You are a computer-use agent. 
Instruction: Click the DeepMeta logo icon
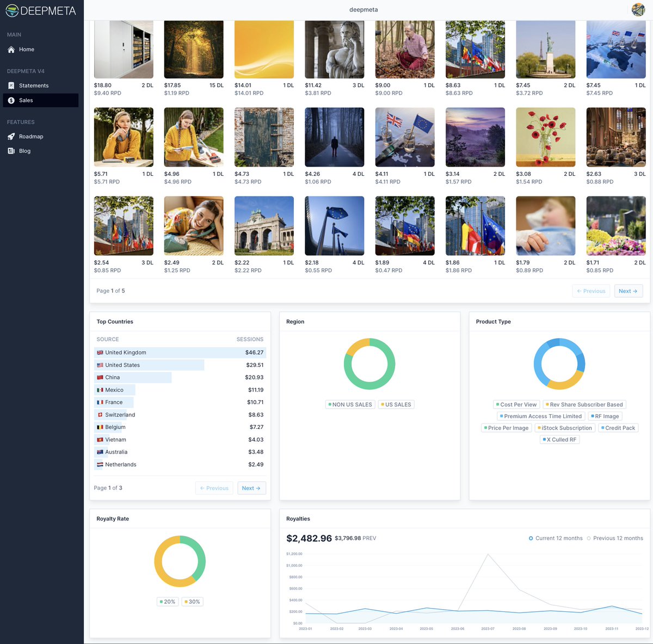pyautogui.click(x=11, y=10)
